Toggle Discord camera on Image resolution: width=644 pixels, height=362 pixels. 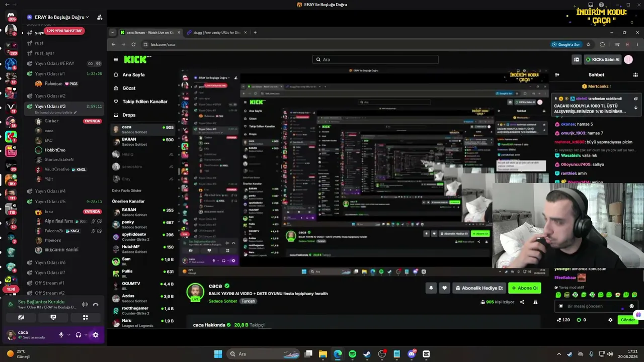[21, 317]
